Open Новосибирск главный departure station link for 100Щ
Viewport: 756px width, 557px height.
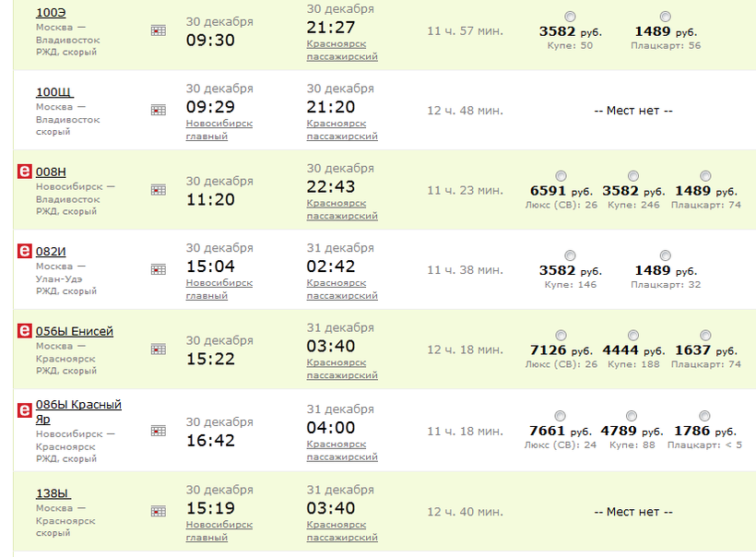pyautogui.click(x=219, y=129)
